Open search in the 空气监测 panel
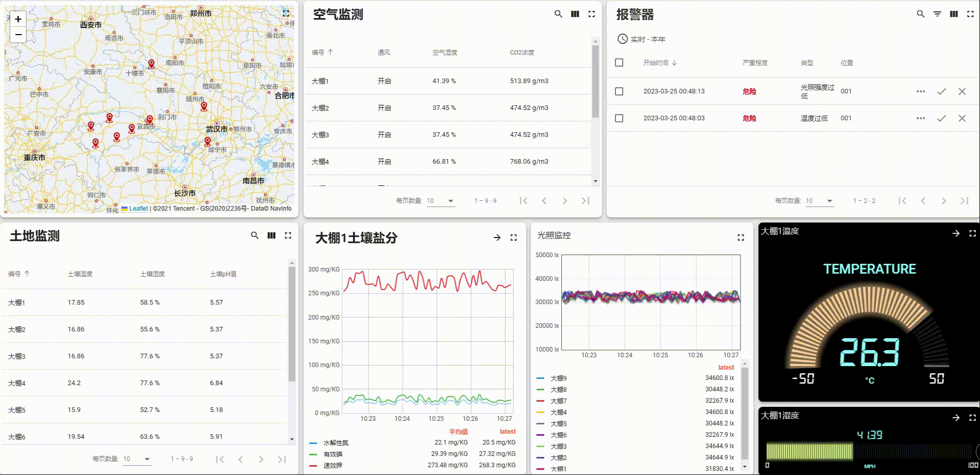 [x=558, y=14]
